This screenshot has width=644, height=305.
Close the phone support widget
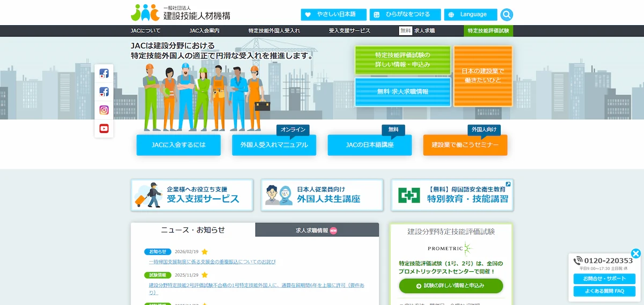point(635,254)
